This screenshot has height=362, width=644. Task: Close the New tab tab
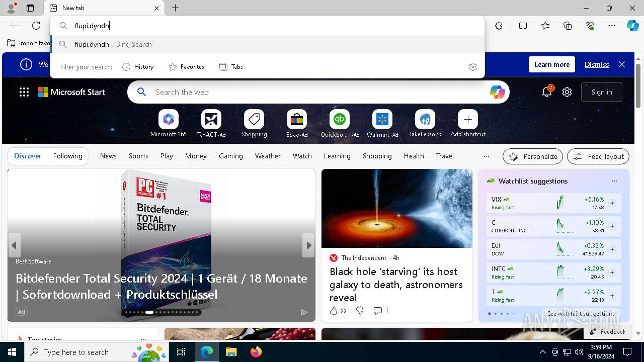[156, 8]
